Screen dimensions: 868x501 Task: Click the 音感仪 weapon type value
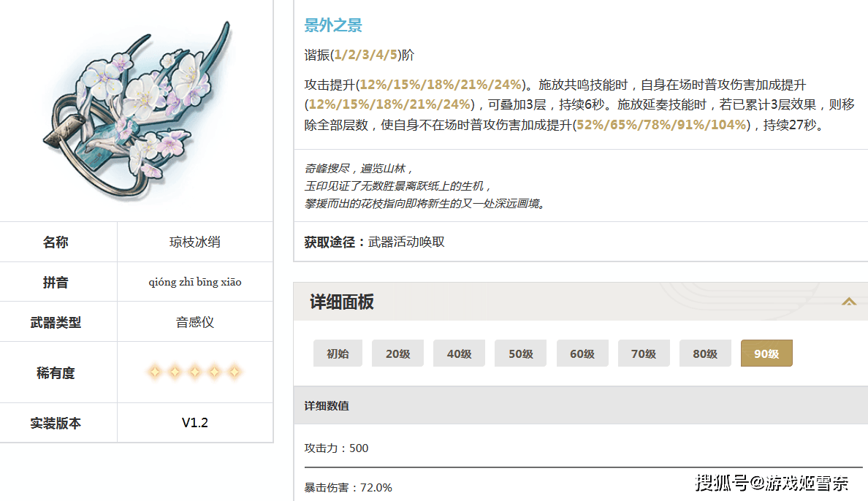point(195,322)
